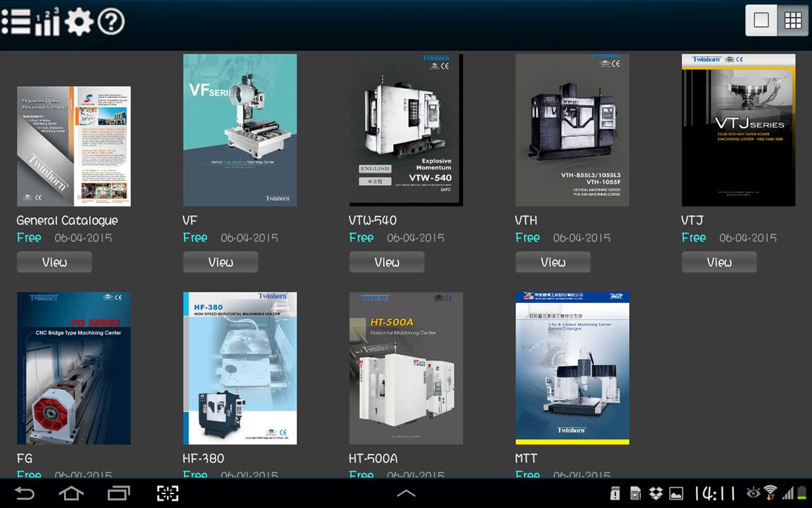Switch to single-page view
Image resolution: width=812 pixels, height=508 pixels.
(761, 20)
